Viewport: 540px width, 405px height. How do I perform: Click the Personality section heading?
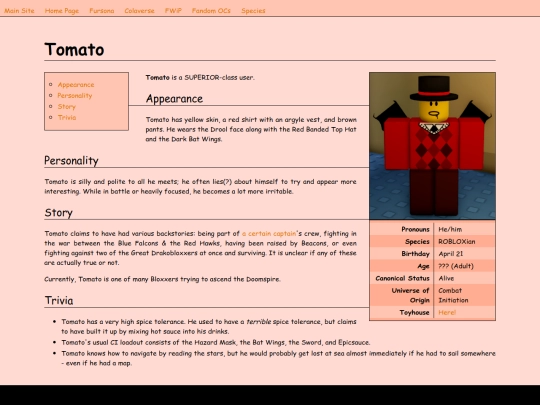[x=71, y=161]
